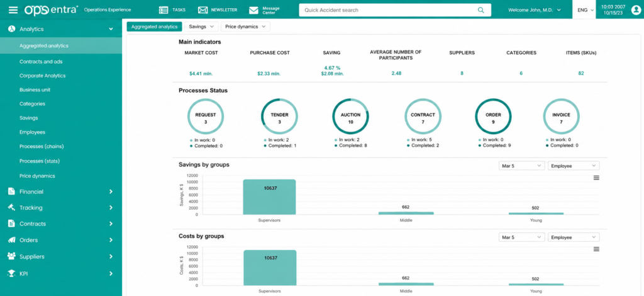
Task: Expand the Contracts section chevron
Action: tap(111, 224)
